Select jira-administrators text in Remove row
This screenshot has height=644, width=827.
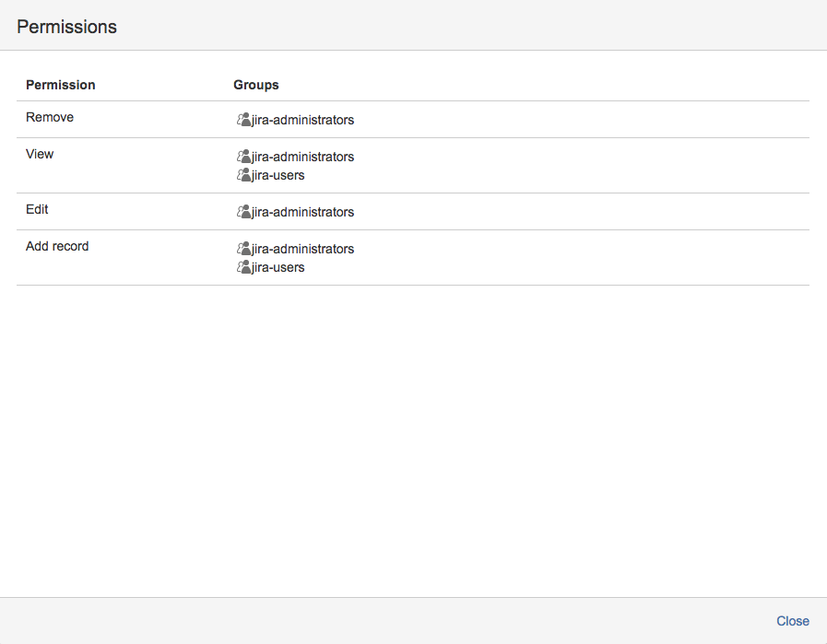(303, 120)
